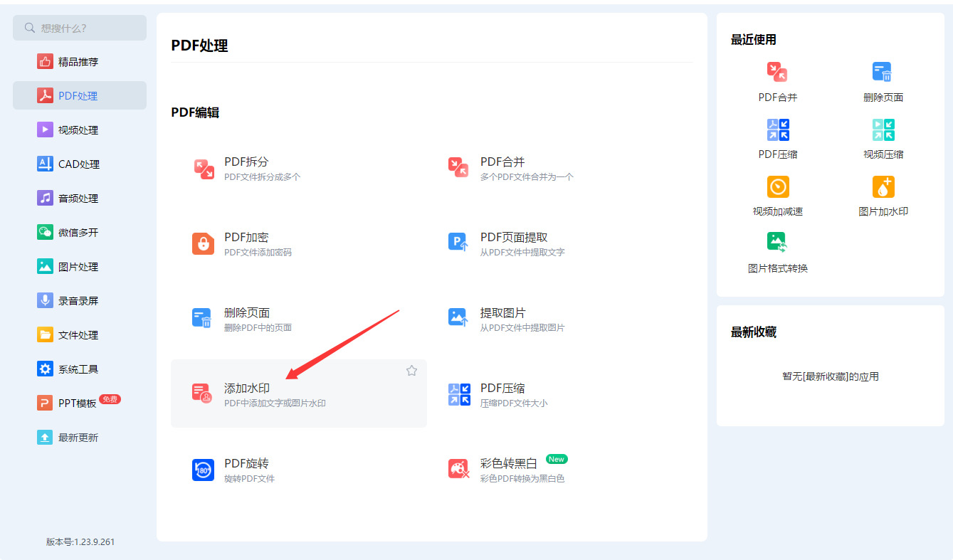This screenshot has height=560, width=953.
Task: Click the PDF页面提取 icon
Action: tap(459, 243)
